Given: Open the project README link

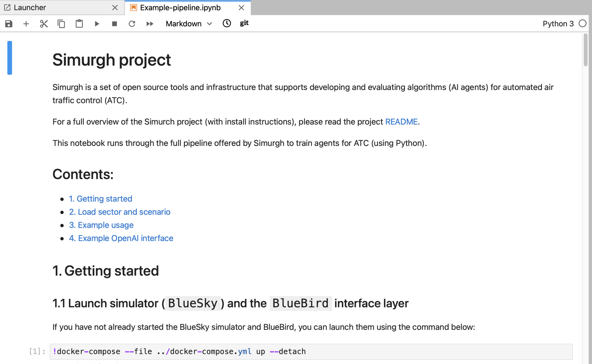Looking at the screenshot, I should [401, 122].
